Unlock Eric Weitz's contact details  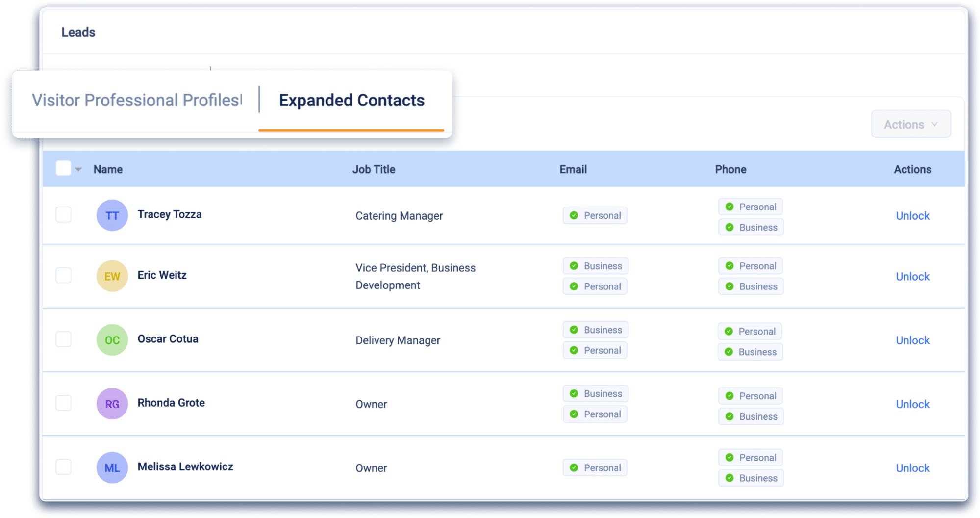(x=912, y=277)
